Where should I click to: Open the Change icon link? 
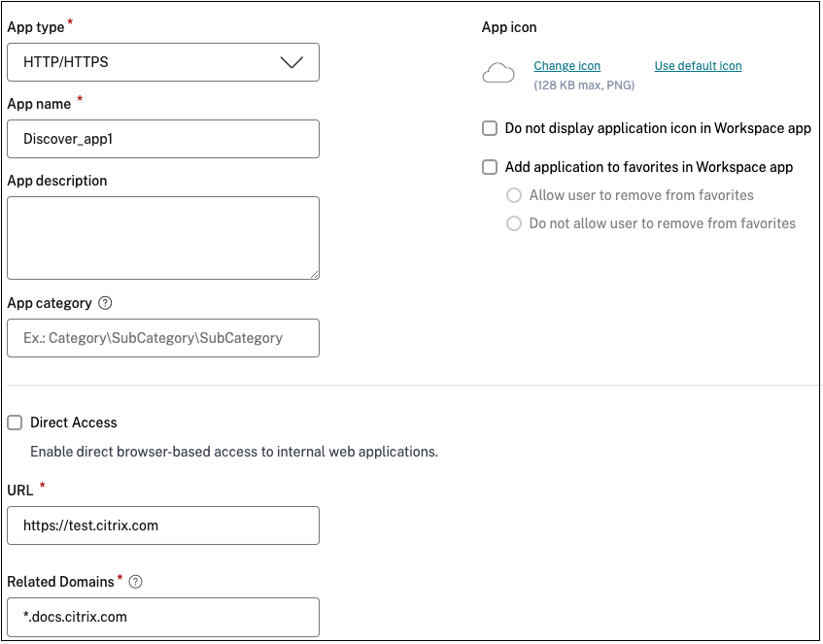[x=567, y=66]
